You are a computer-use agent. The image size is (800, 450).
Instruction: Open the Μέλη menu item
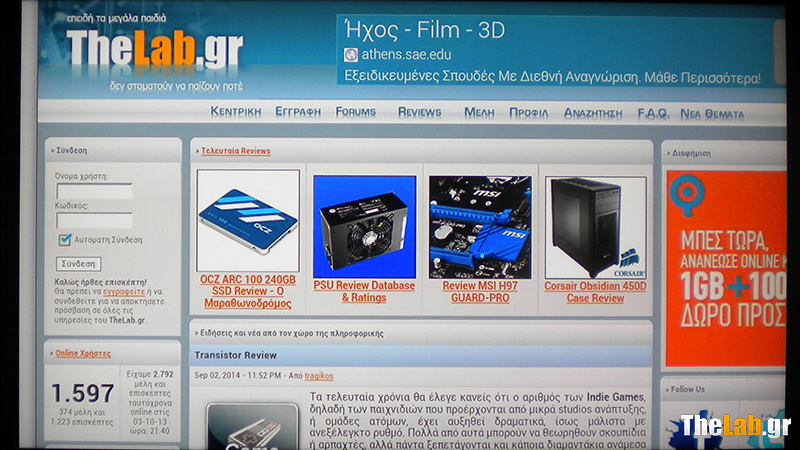pos(479,113)
